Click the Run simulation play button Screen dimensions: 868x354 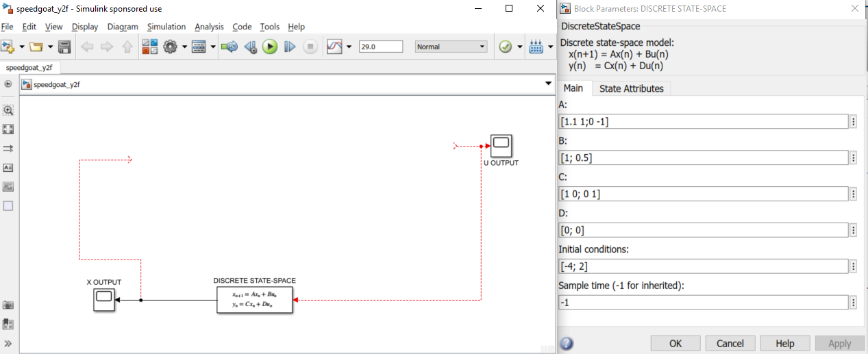coord(270,47)
